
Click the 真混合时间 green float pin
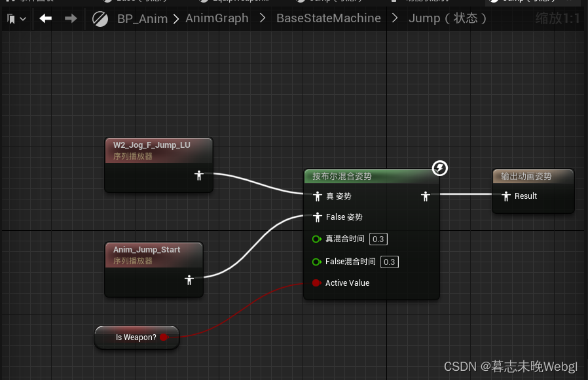(316, 239)
